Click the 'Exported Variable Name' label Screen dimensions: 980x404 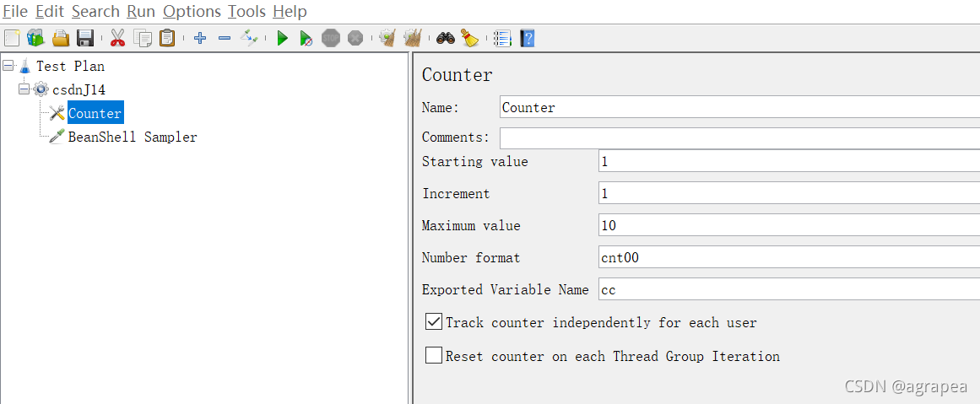pos(505,289)
